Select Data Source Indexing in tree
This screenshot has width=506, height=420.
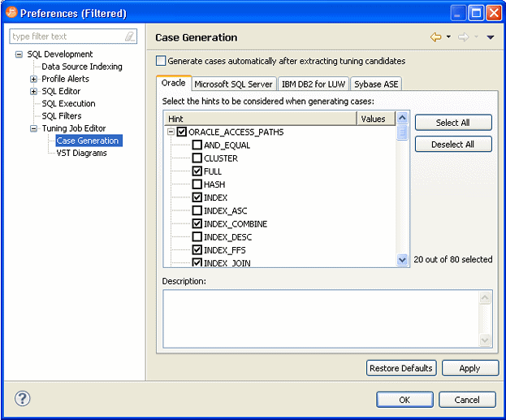coord(82,67)
